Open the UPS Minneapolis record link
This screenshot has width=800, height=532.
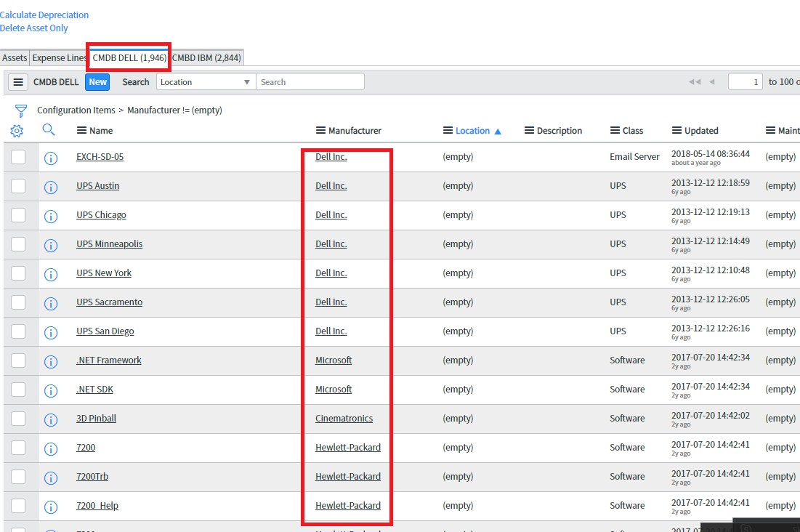click(109, 244)
